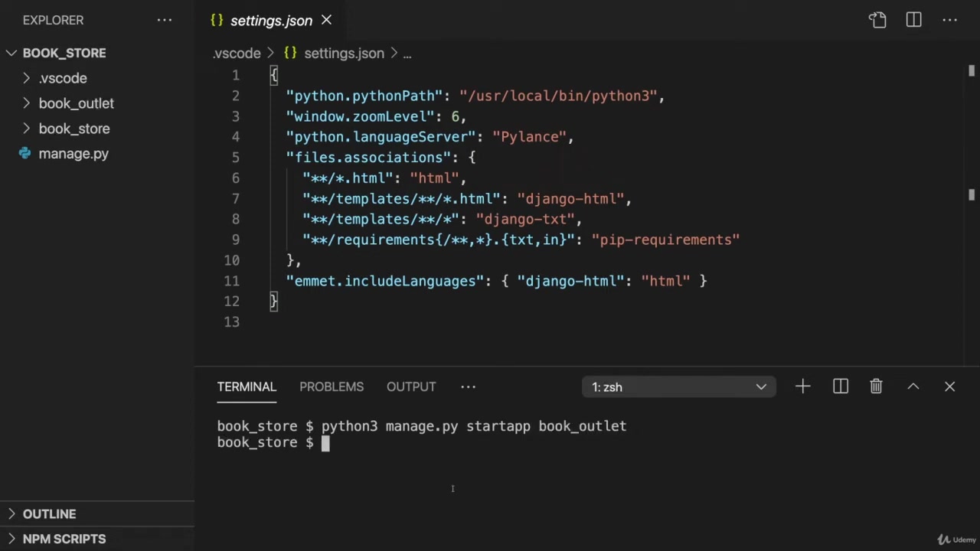
Task: Close the terminal panel
Action: pyautogui.click(x=949, y=387)
